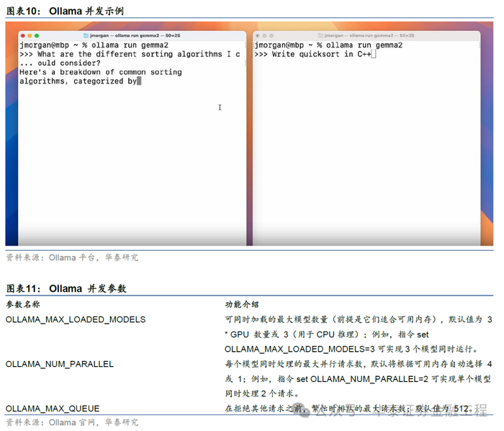The image size is (504, 431).
Task: Click 'ollama run gemma2' command in left terminal
Action: 130,45
